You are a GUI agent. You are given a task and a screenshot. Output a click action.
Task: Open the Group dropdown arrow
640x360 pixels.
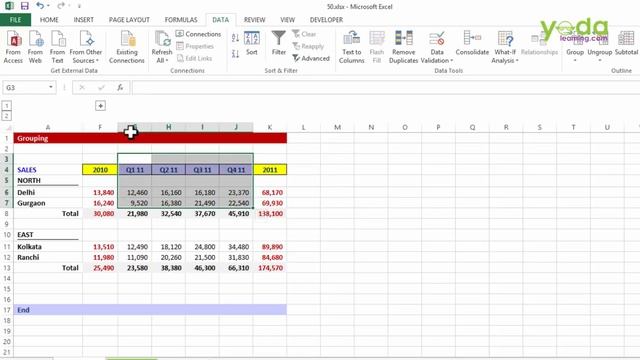point(575,60)
